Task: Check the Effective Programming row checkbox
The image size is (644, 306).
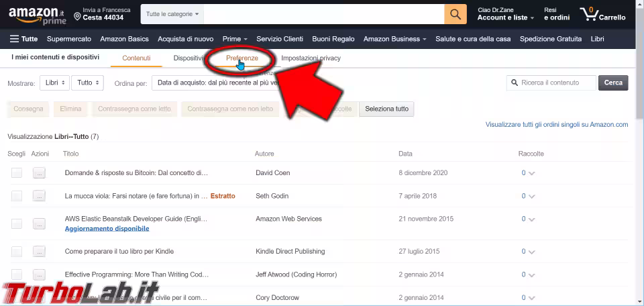Action: pyautogui.click(x=17, y=274)
